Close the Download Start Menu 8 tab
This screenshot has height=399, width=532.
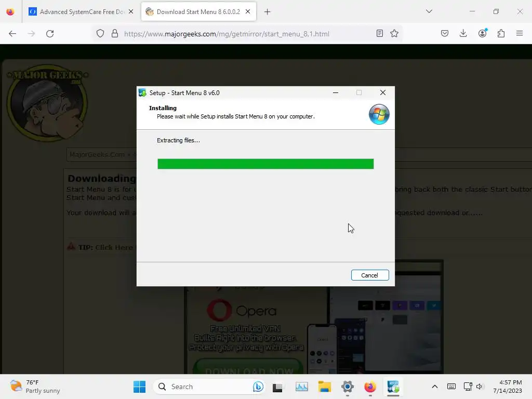248,12
